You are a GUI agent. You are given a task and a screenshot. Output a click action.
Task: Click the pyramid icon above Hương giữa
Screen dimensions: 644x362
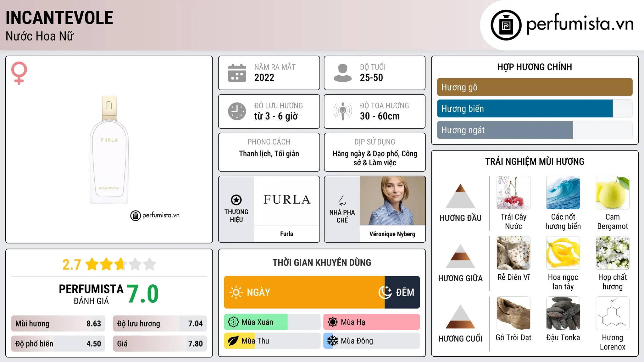pos(460,256)
